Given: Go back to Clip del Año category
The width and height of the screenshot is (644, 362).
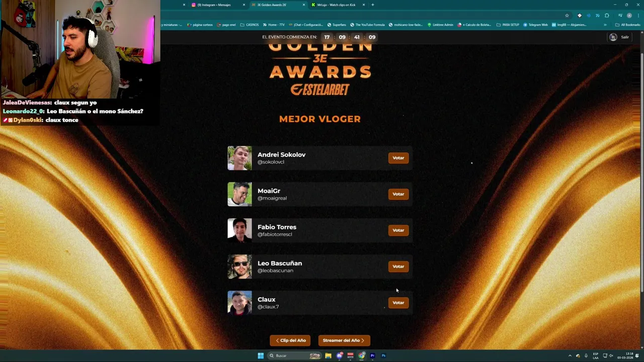Looking at the screenshot, I should (290, 340).
